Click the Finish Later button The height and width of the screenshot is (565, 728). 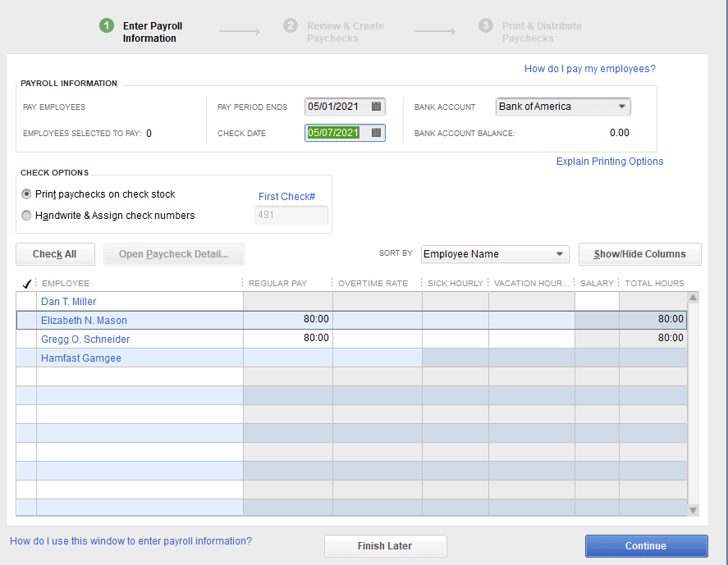tap(386, 546)
